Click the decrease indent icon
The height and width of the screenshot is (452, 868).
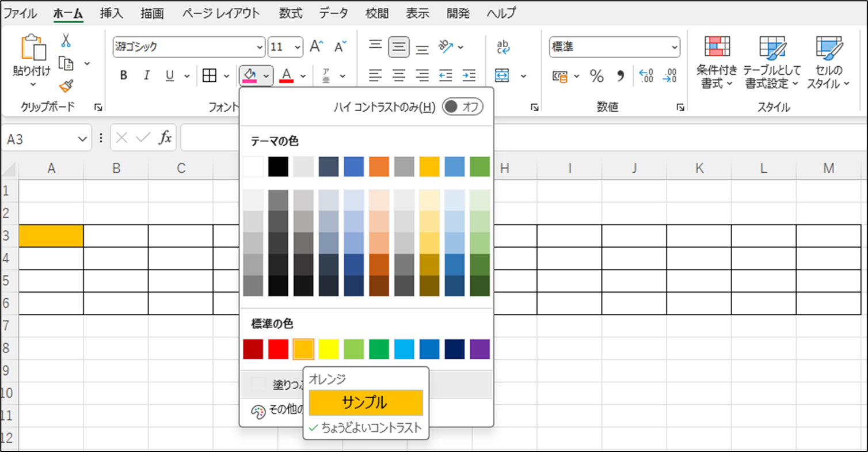(x=446, y=75)
